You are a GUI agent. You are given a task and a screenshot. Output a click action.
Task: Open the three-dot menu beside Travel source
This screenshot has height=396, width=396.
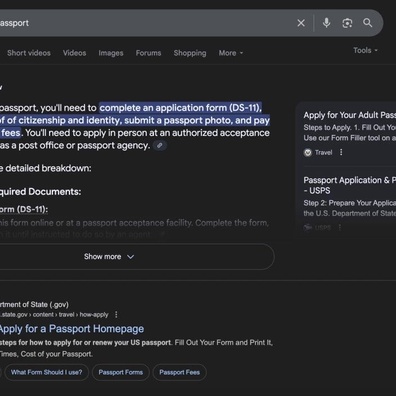pos(341,152)
